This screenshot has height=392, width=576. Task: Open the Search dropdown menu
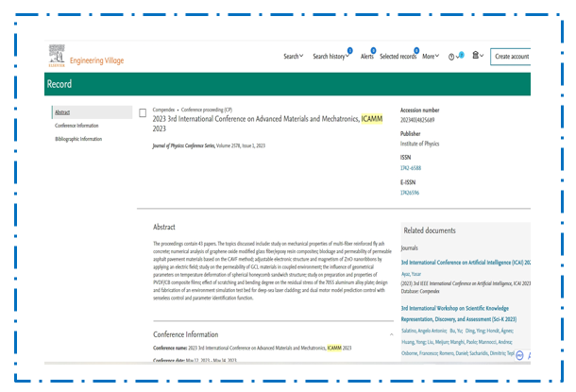(293, 57)
